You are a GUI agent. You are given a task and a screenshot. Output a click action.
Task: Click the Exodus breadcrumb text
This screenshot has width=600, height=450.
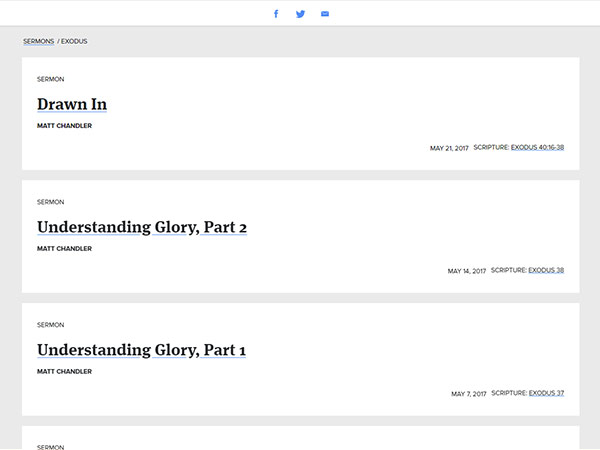(x=74, y=41)
